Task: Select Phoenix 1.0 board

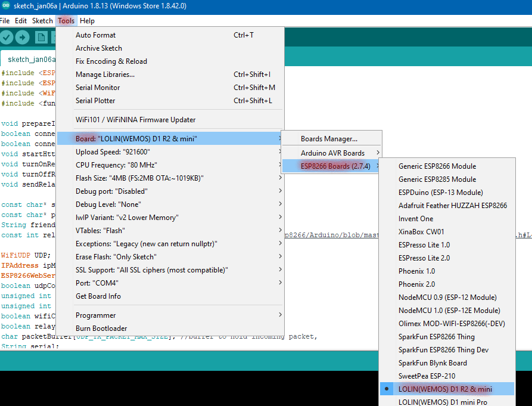Action: 447,271
